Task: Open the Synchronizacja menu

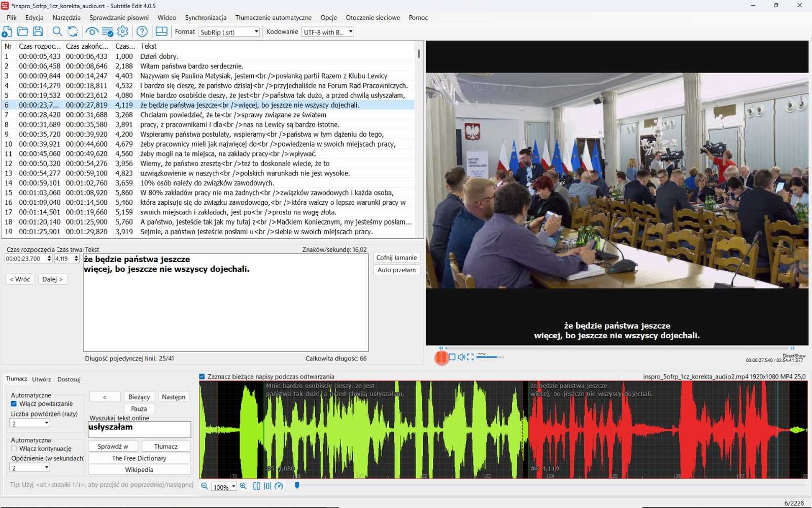Action: [206, 17]
